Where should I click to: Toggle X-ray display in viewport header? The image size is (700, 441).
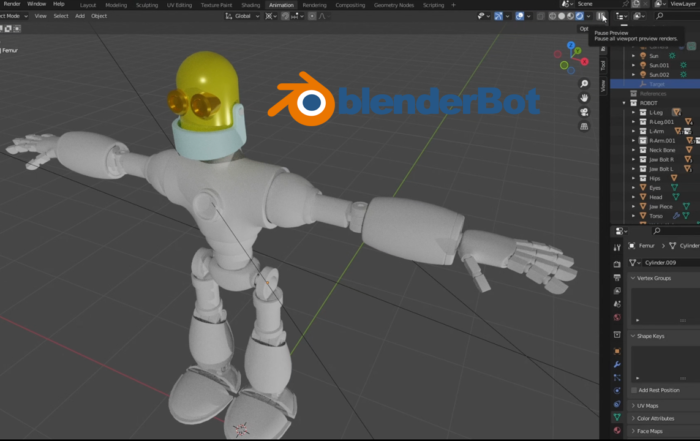pyautogui.click(x=540, y=16)
